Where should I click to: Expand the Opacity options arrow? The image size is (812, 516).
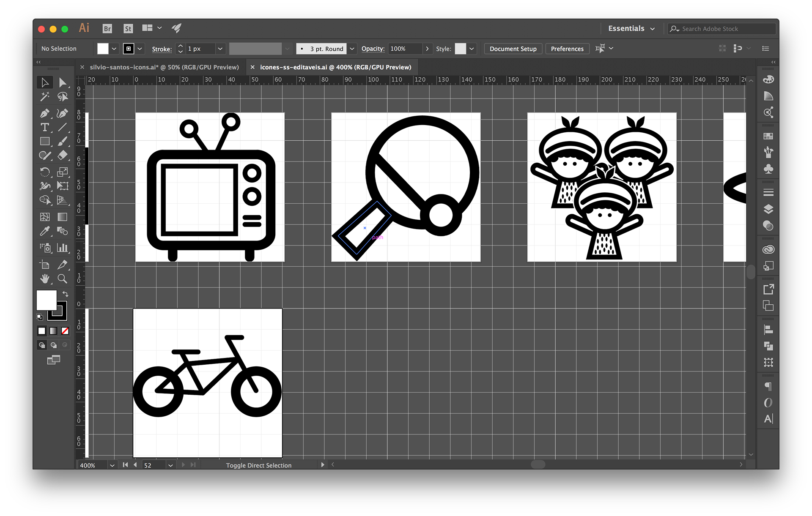tap(427, 49)
